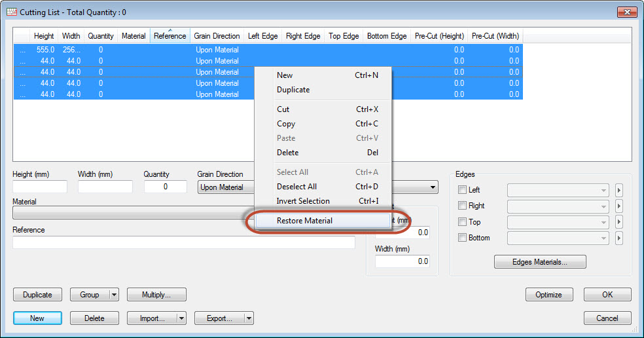Enable the Top edge checkbox
The height and width of the screenshot is (338, 644).
pyautogui.click(x=462, y=221)
